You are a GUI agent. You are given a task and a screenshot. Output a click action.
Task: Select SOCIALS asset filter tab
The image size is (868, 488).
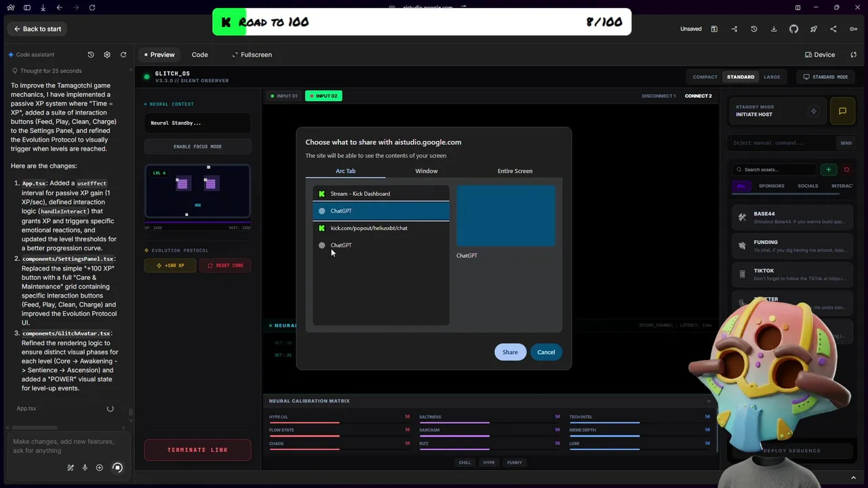coord(808,186)
